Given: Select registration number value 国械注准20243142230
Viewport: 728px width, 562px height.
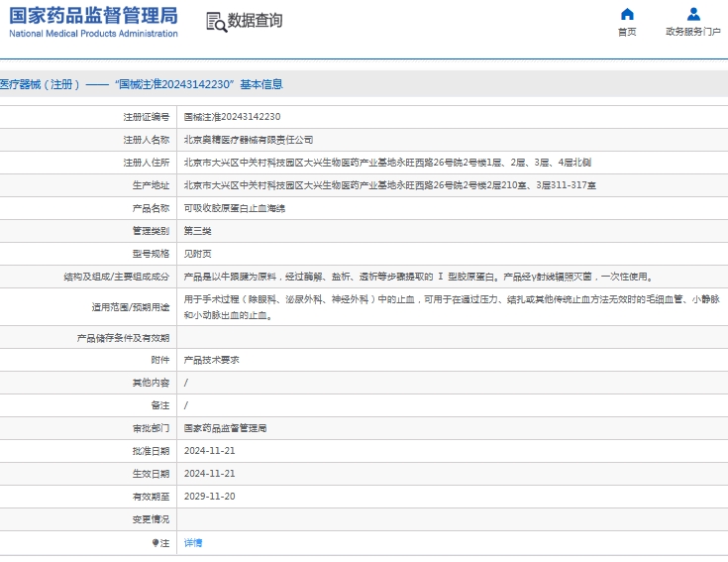Looking at the screenshot, I should 232,117.
